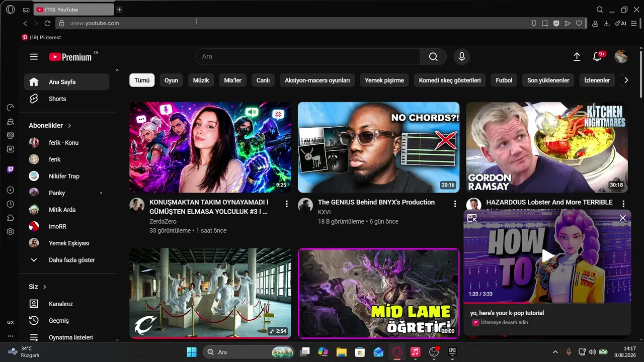
Task: Open the YouTube upload/create icon
Action: click(x=577, y=57)
